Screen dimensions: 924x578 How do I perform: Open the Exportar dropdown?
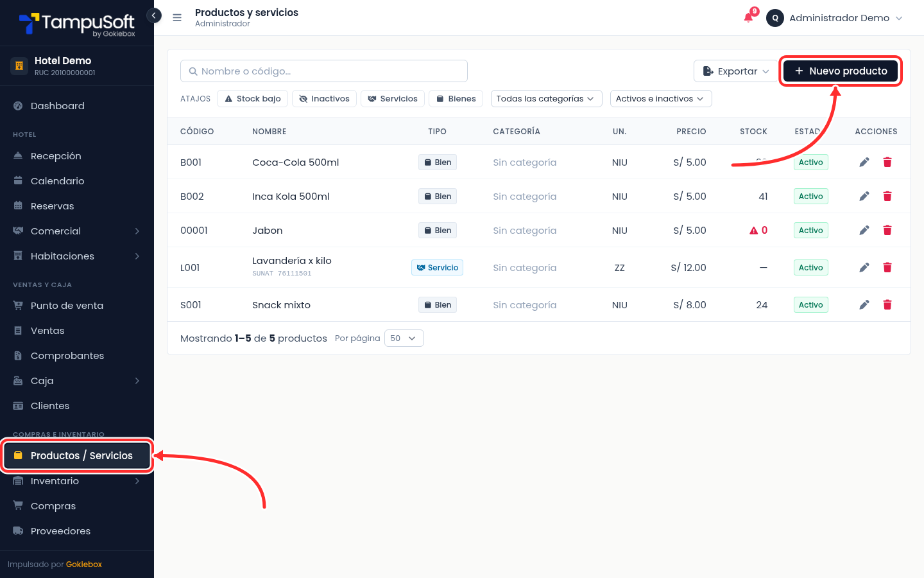point(735,71)
